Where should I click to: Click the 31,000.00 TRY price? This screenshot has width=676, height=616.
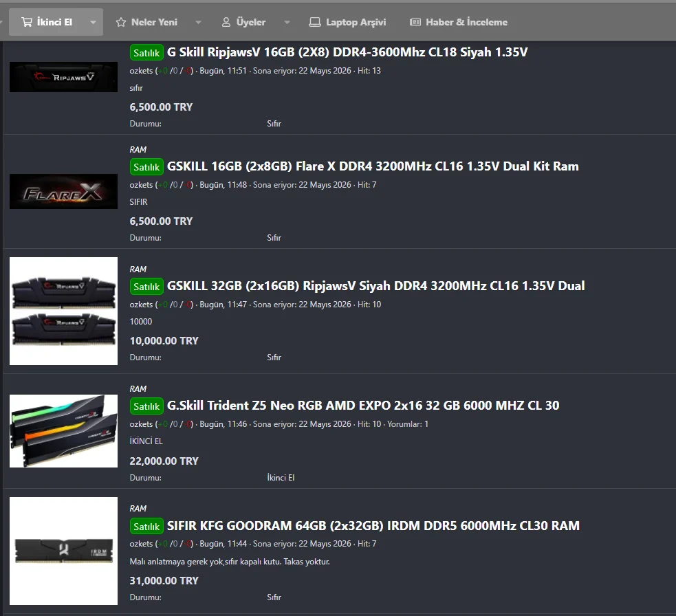coord(164,581)
